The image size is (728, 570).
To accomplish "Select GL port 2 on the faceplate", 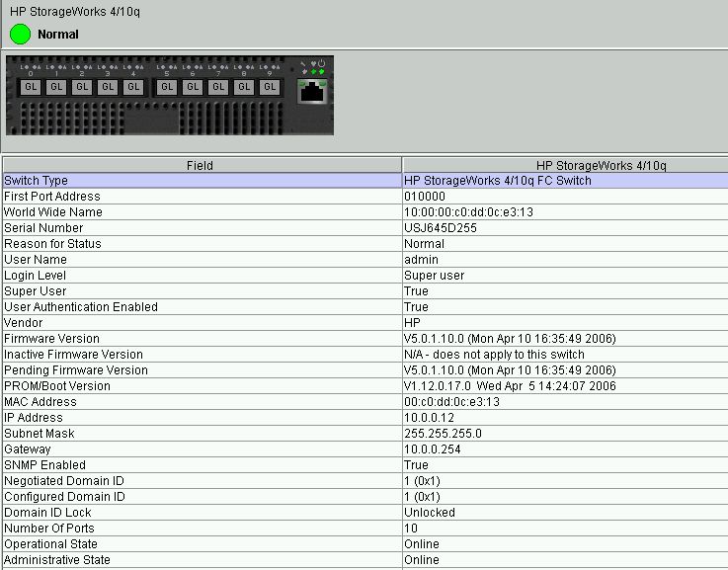I will click(x=82, y=87).
